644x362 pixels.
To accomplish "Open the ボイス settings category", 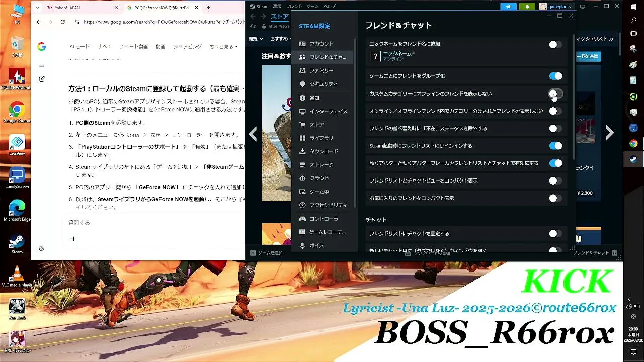I will tap(322, 246).
